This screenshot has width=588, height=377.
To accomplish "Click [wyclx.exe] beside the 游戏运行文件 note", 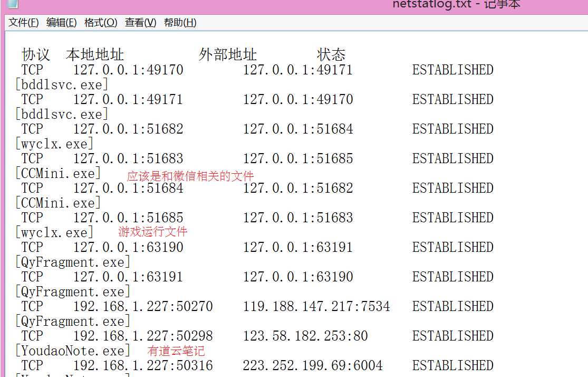I will click(54, 233).
